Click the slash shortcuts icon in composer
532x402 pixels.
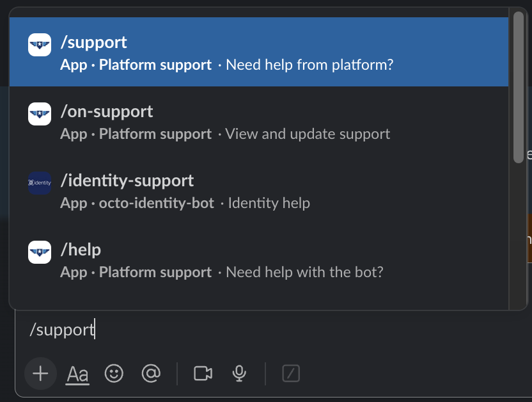point(292,373)
